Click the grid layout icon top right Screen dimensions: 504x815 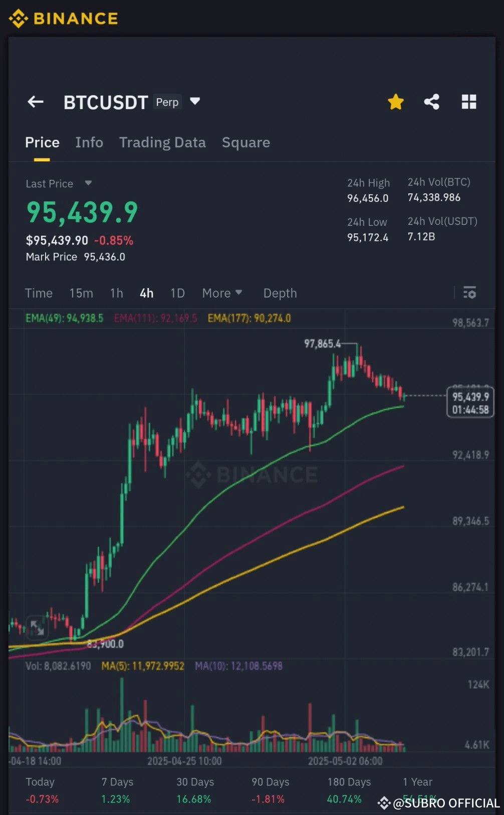pos(469,102)
